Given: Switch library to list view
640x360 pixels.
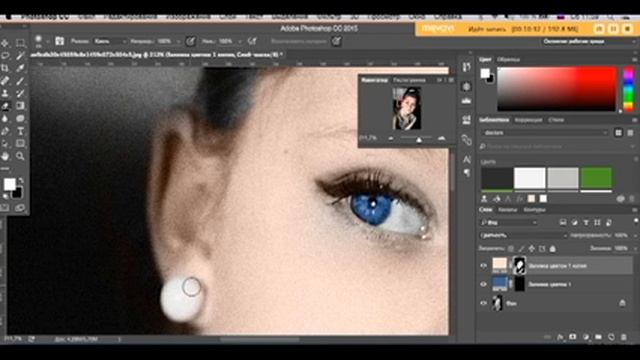Looking at the screenshot, I should point(631,133).
